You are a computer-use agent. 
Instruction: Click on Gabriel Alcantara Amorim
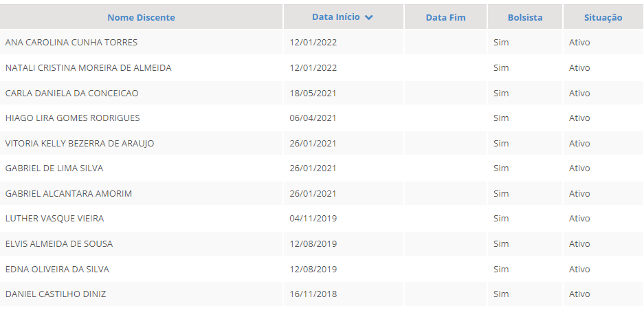(69, 193)
